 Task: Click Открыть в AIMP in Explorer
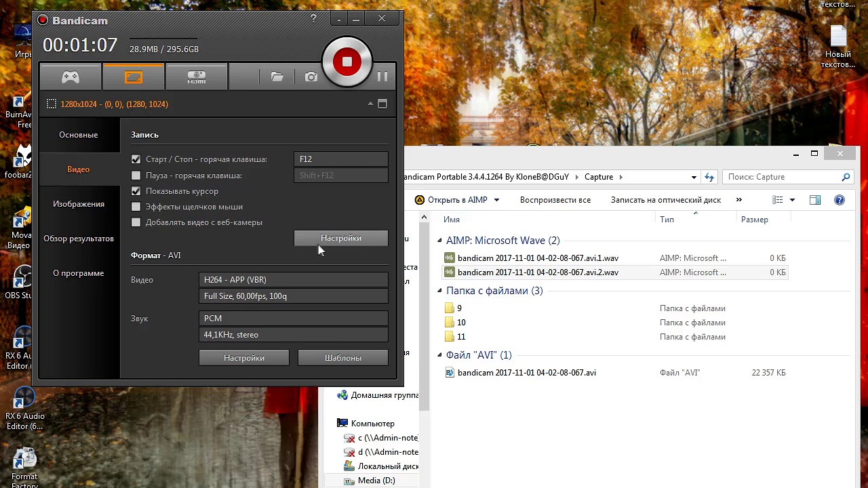pos(451,200)
